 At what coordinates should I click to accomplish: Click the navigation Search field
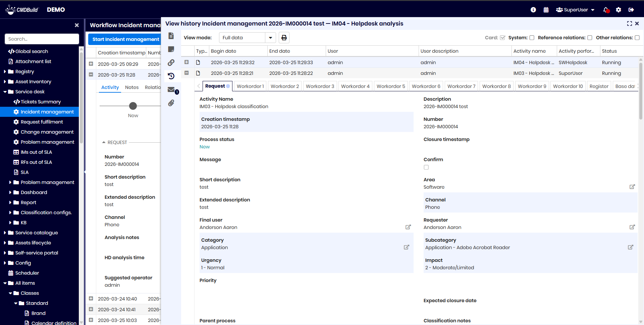tap(42, 39)
